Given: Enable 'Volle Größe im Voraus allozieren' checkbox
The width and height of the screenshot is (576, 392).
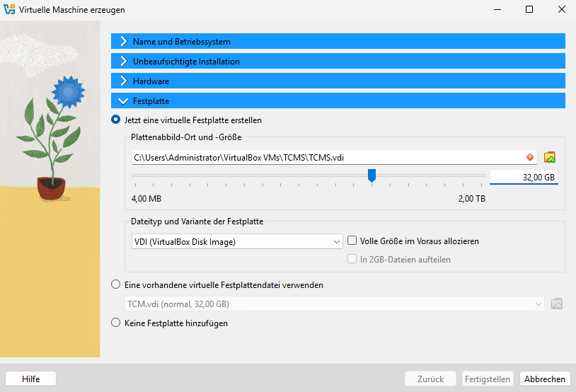Looking at the screenshot, I should pos(352,241).
